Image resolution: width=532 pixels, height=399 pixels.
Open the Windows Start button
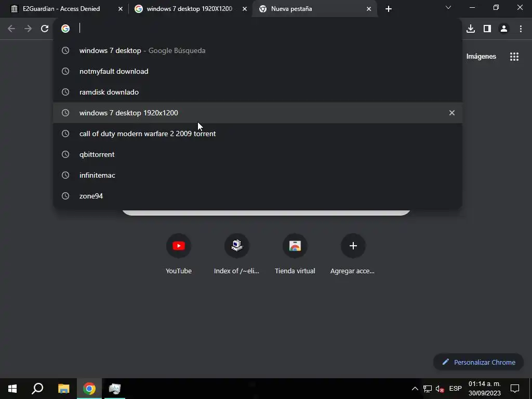tap(12, 389)
